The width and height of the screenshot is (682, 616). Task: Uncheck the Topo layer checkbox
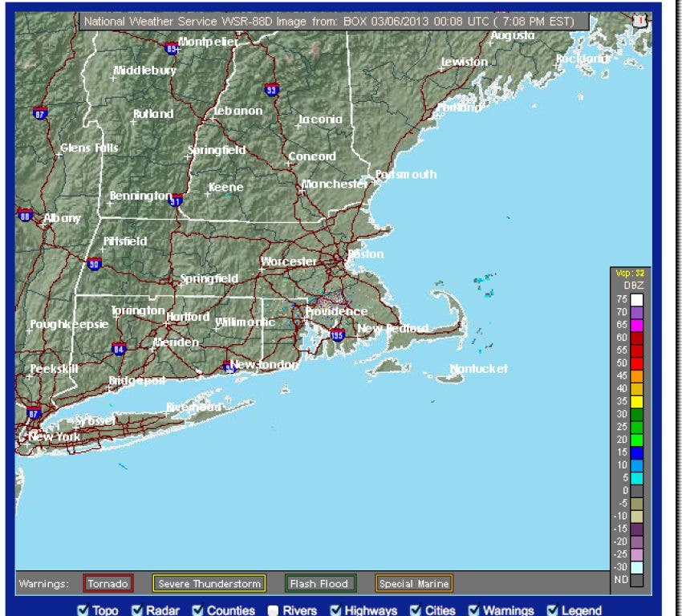[82, 610]
